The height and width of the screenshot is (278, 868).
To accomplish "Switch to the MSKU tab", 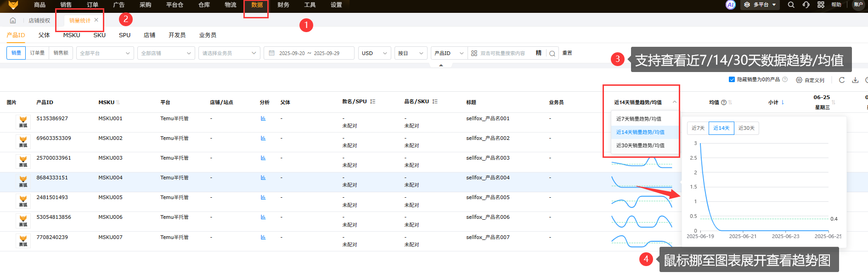I will pos(72,35).
